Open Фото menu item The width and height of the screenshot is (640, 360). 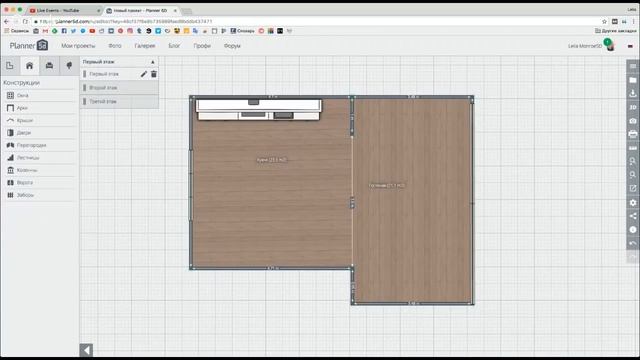pos(115,46)
